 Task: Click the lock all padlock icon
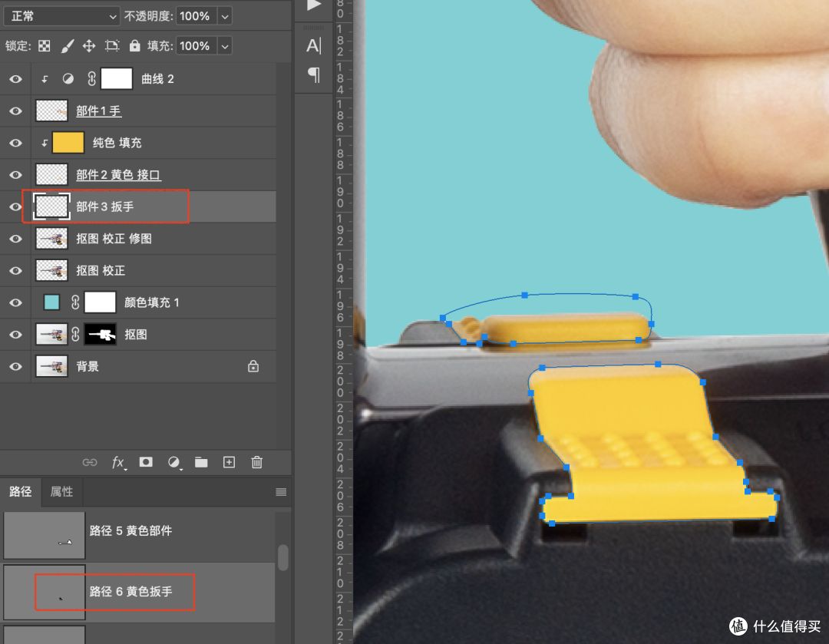click(x=135, y=46)
